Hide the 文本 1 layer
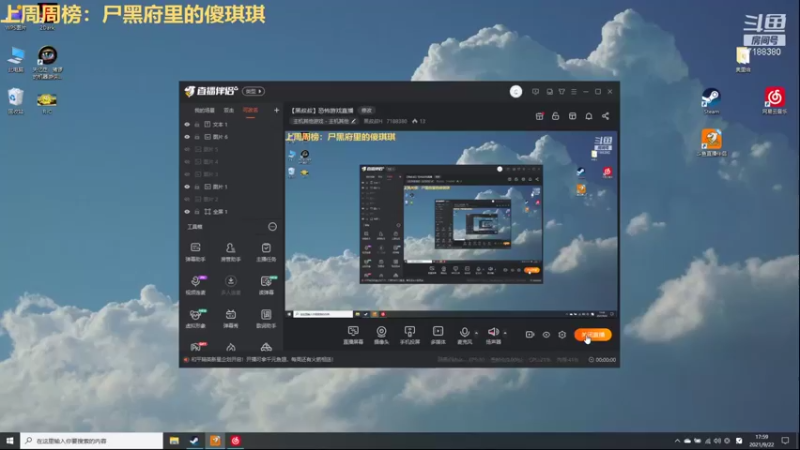The image size is (800, 450). point(187,124)
